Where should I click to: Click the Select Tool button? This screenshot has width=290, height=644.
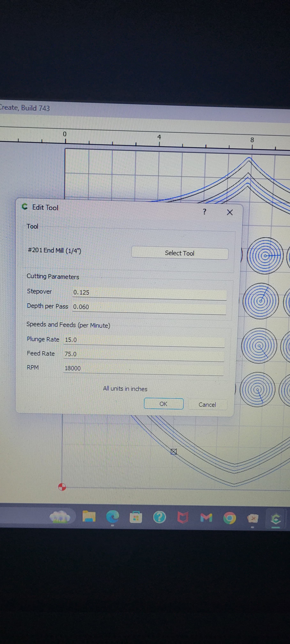tap(179, 253)
